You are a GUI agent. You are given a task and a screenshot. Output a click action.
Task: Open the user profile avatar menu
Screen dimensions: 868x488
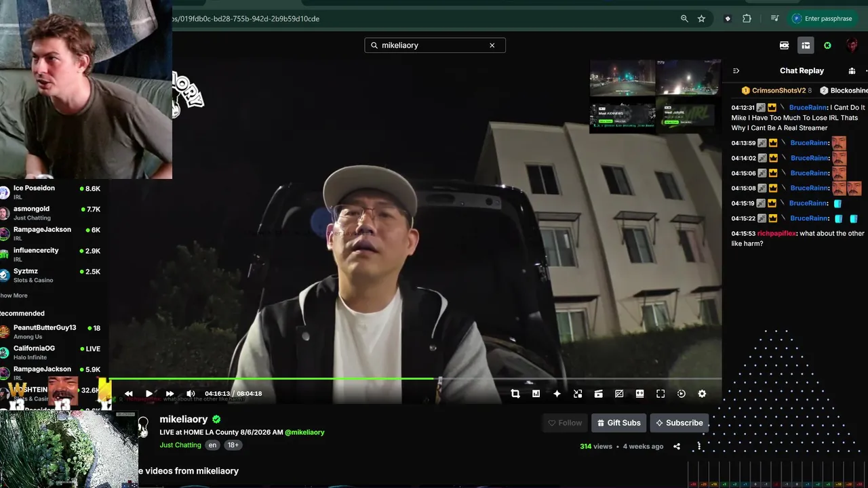click(x=852, y=45)
